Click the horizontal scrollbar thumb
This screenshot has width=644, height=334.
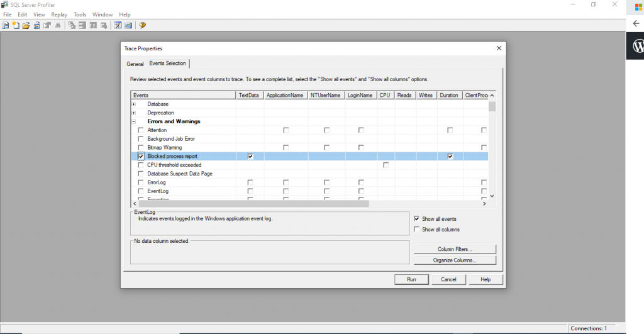coord(254,203)
